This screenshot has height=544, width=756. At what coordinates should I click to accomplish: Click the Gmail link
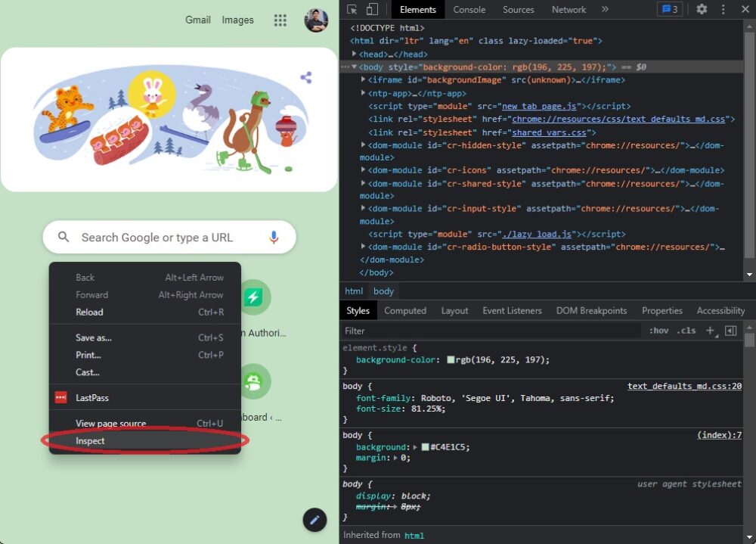(197, 20)
